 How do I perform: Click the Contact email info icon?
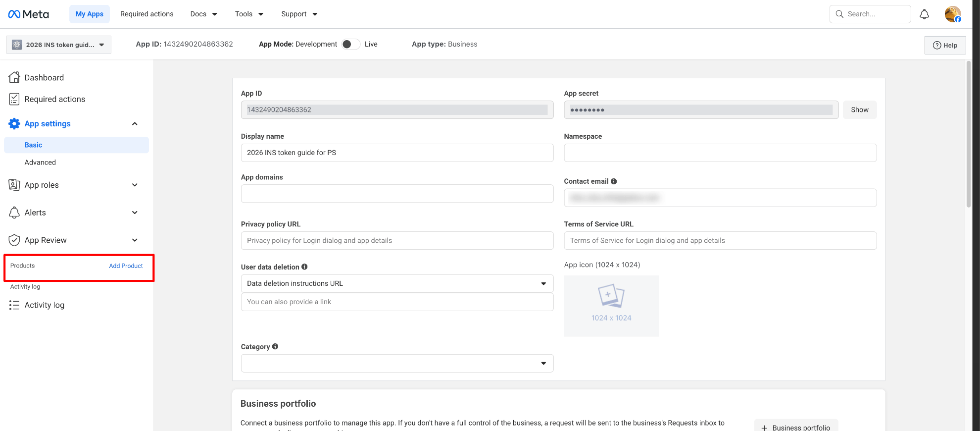[x=614, y=181]
